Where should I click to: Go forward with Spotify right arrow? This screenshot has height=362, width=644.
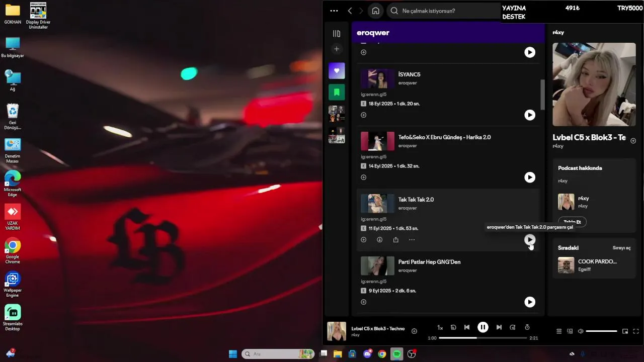tap(361, 11)
